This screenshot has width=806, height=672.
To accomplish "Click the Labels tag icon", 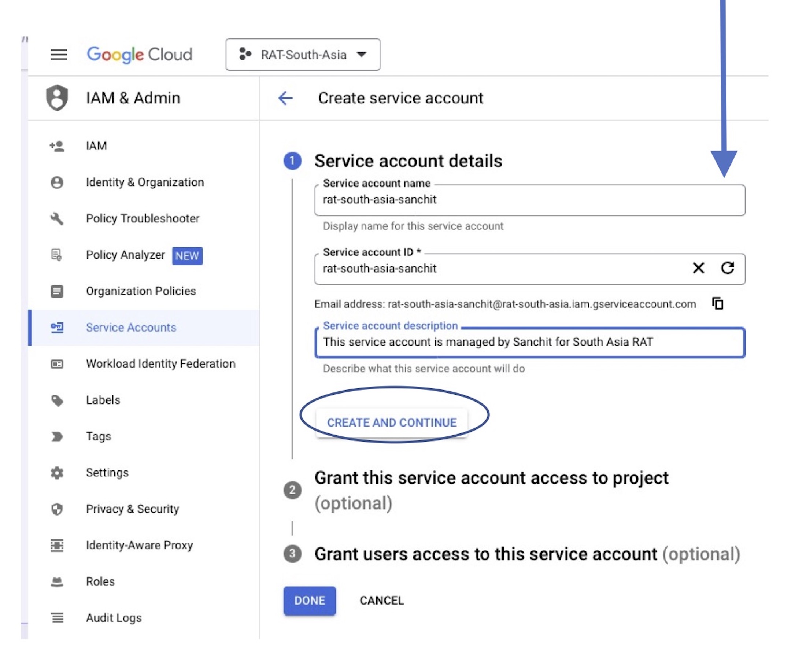I will tap(57, 400).
